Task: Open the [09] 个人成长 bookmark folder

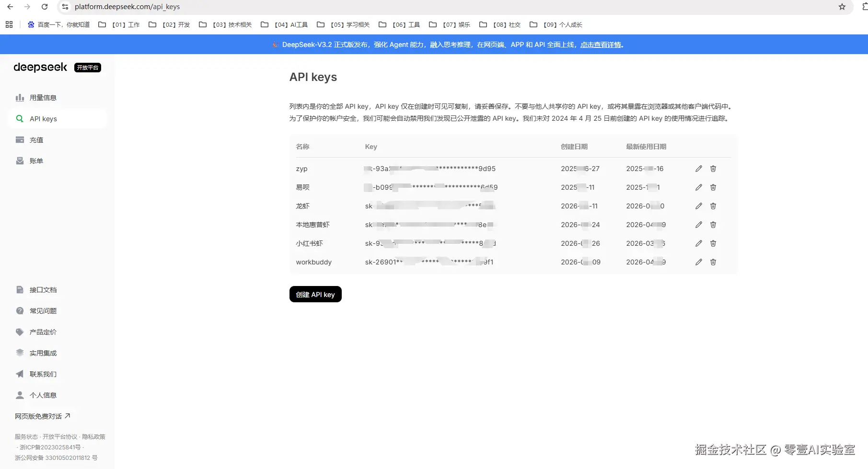Action: coord(556,24)
